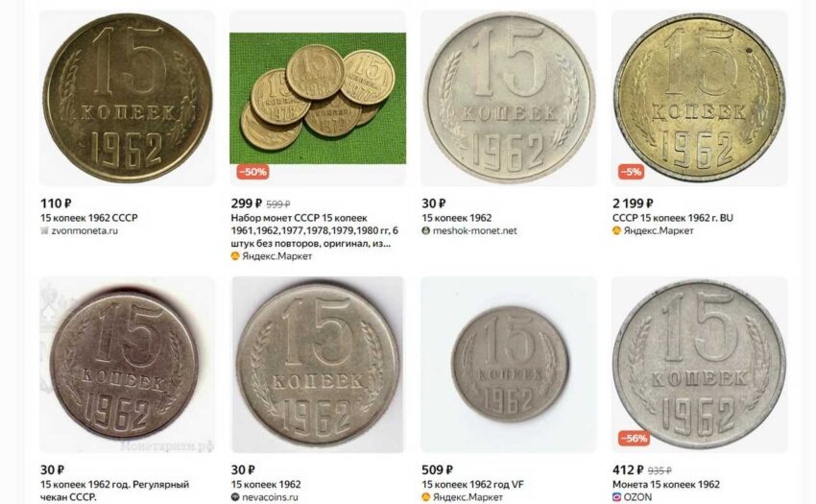
Task: Open the zvonmoneta.ru source link
Action: (x=84, y=230)
